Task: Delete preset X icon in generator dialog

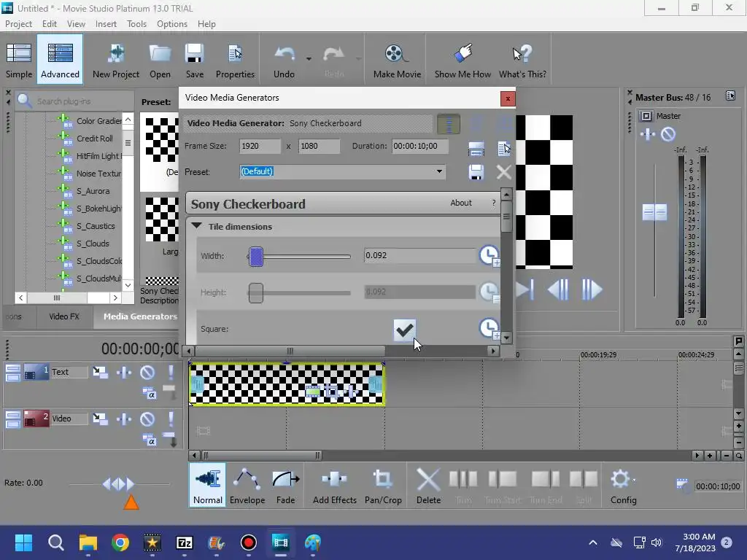Action: 503,172
